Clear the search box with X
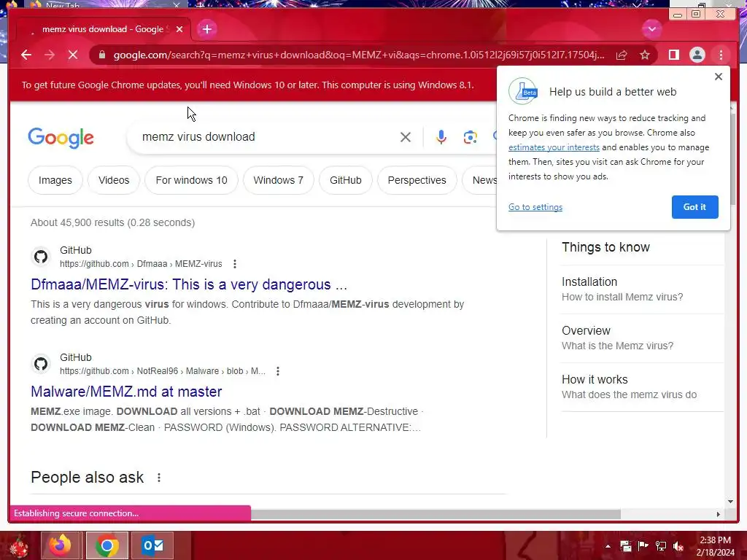The height and width of the screenshot is (560, 747). (406, 137)
